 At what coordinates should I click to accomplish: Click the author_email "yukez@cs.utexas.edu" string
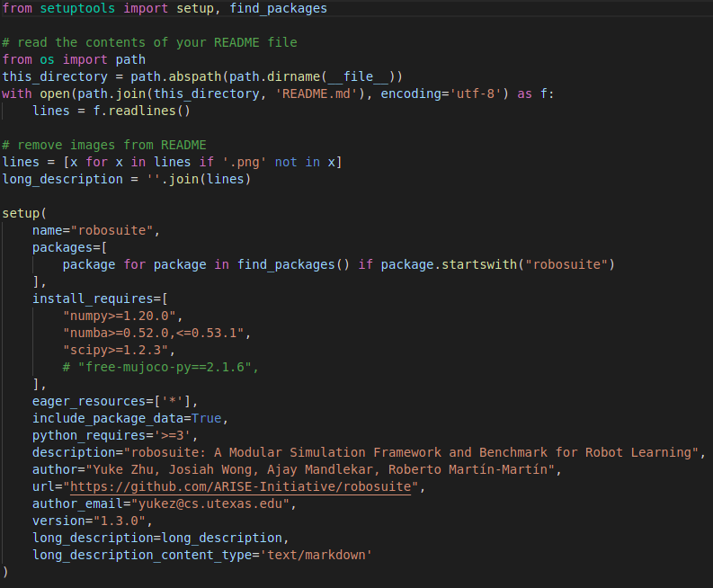coord(214,503)
